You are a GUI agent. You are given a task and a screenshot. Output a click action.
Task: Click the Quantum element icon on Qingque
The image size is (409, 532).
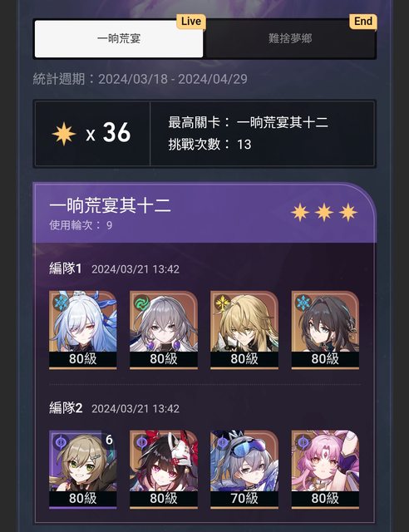click(x=62, y=442)
